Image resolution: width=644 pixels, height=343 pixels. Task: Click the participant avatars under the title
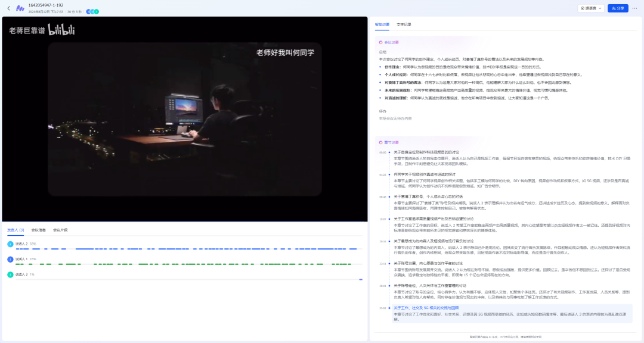[x=92, y=12]
